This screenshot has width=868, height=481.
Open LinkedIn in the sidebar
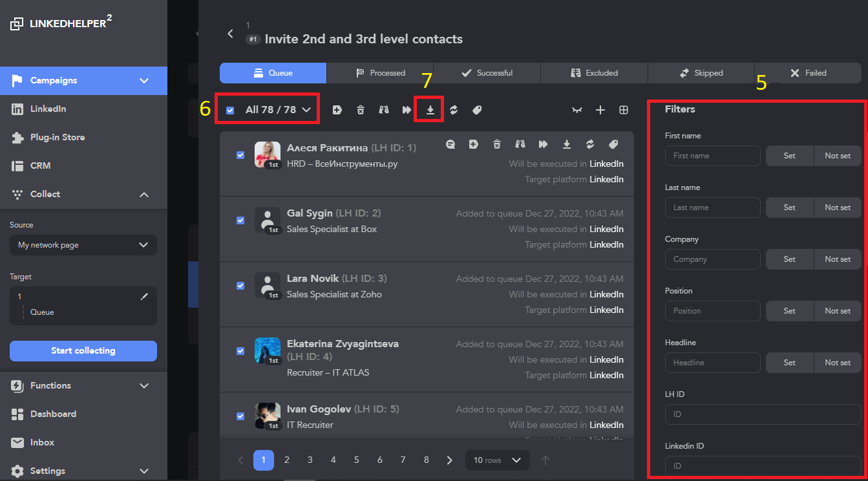click(x=83, y=109)
